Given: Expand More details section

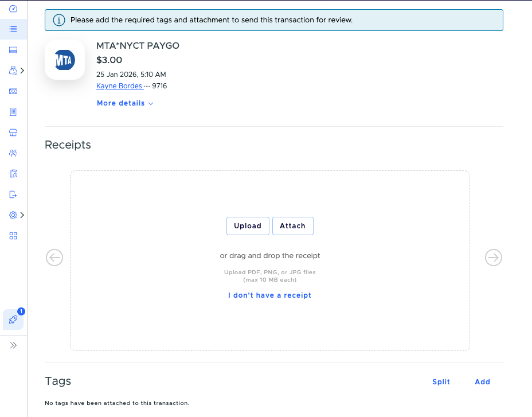Looking at the screenshot, I should pyautogui.click(x=125, y=103).
